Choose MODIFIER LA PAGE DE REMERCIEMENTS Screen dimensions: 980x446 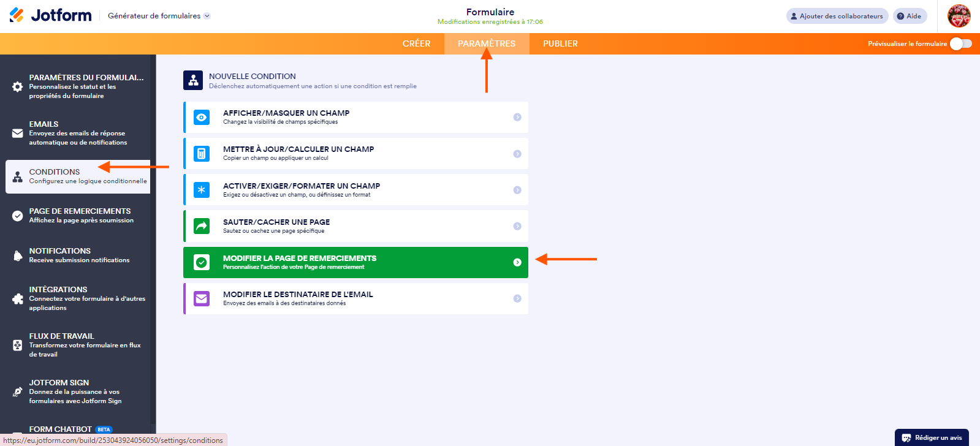(355, 262)
